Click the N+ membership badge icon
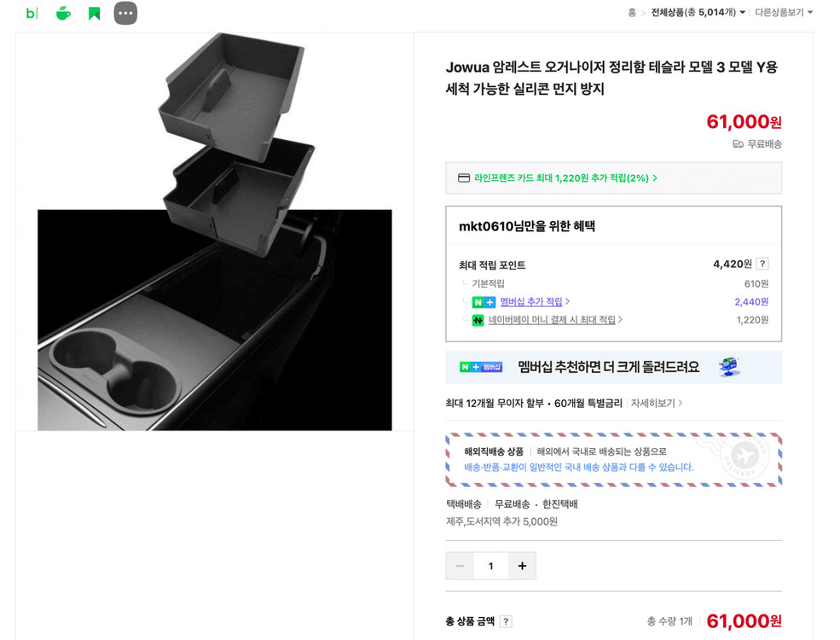 point(484,302)
